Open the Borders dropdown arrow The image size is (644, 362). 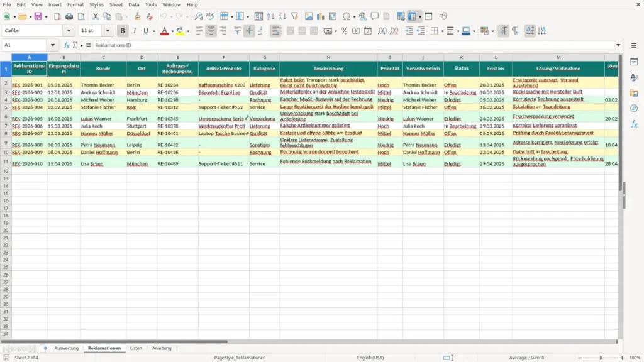442,31
